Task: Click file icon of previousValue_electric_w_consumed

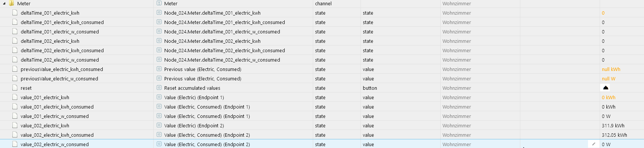Action: pyautogui.click(x=15, y=79)
